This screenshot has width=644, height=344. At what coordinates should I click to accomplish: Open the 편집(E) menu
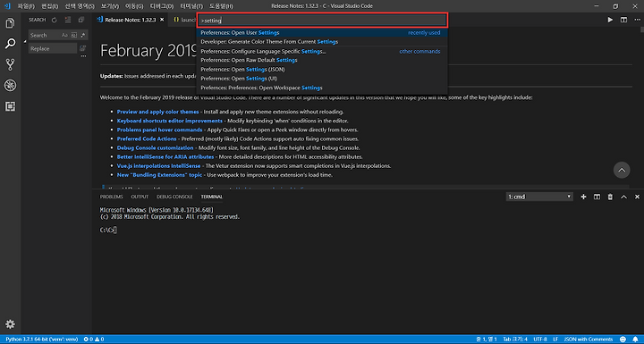tap(50, 6)
